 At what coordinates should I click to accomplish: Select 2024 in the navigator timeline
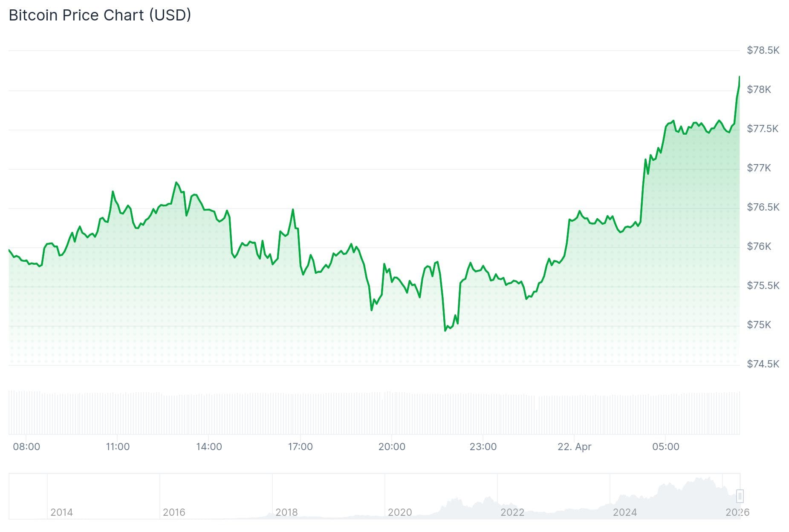coord(624,512)
